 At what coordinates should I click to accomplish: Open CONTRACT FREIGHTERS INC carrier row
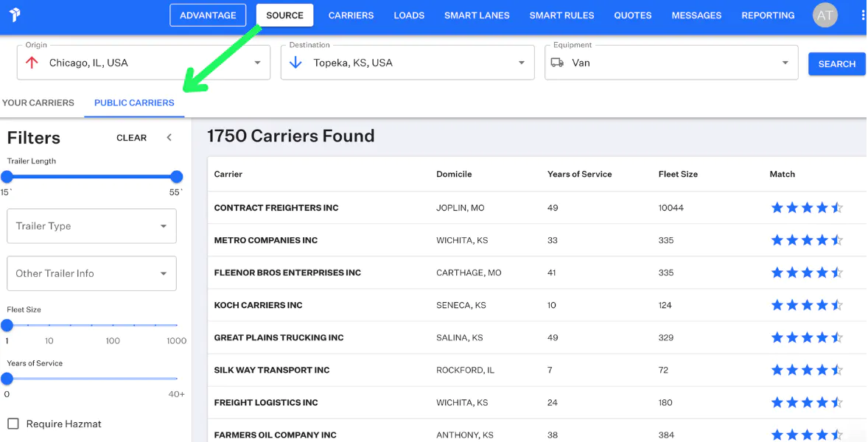pyautogui.click(x=537, y=208)
